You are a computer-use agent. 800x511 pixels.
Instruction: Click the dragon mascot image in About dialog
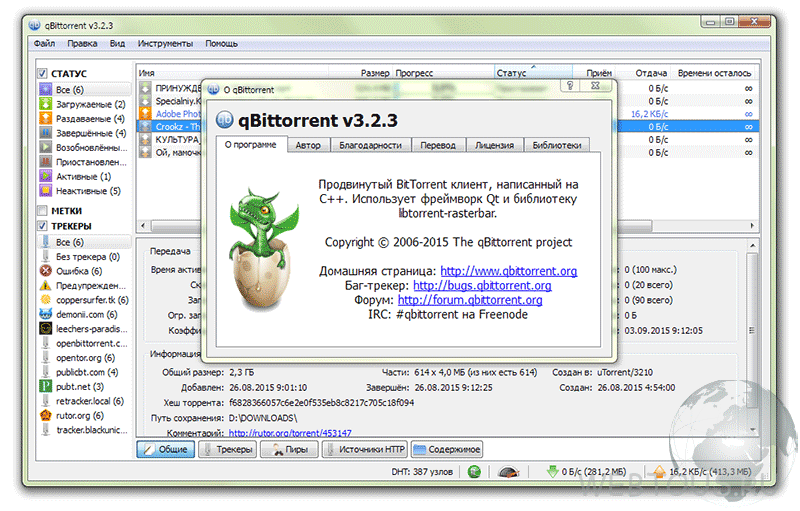tap(264, 249)
